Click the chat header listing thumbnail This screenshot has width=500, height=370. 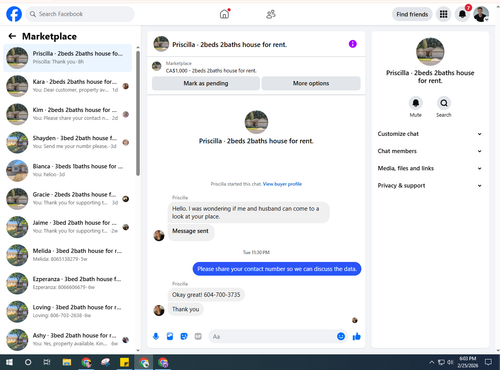[161, 44]
